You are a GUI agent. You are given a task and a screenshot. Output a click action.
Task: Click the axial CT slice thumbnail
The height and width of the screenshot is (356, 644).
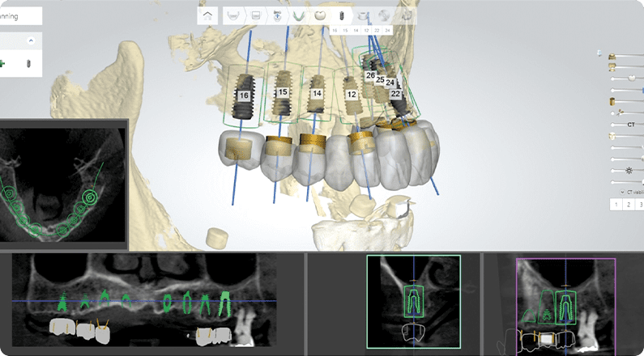click(x=63, y=182)
